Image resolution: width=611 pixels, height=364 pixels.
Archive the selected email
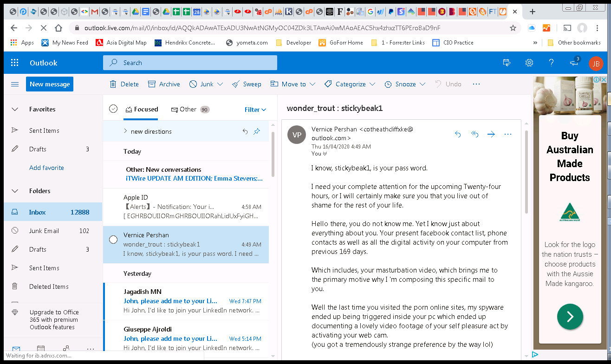[164, 84]
